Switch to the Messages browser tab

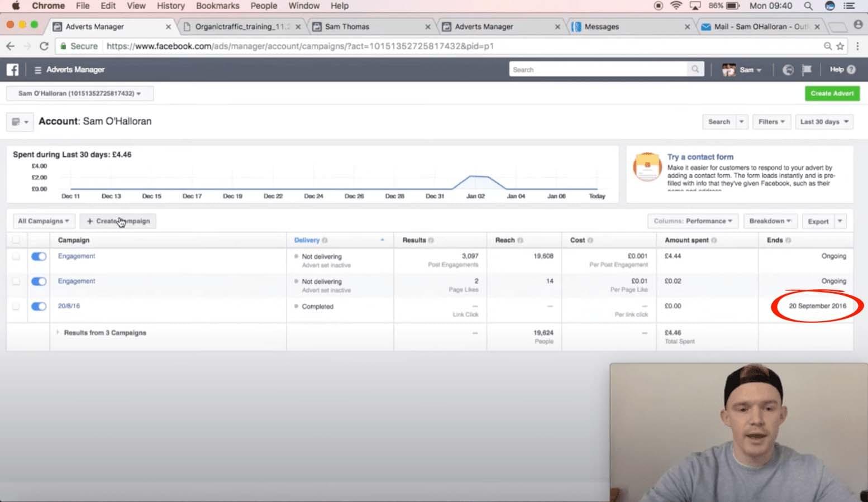pos(601,27)
